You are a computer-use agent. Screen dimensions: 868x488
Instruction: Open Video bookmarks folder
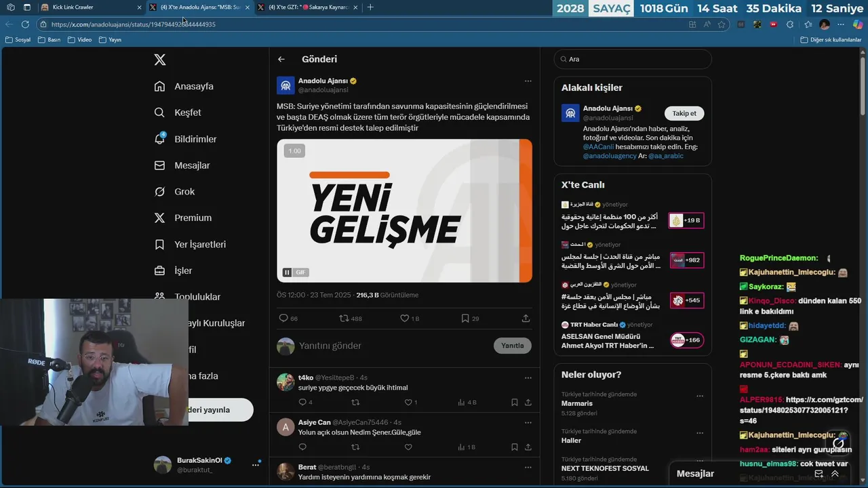pyautogui.click(x=80, y=40)
